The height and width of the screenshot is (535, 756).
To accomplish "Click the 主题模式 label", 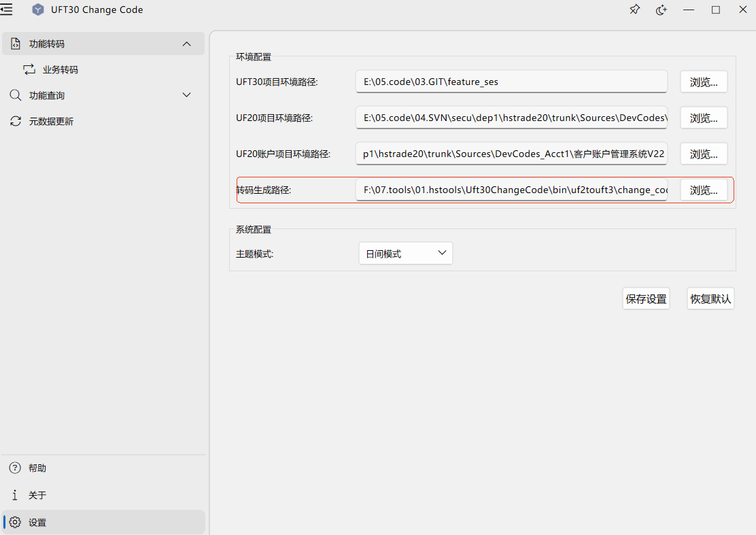I will (x=254, y=254).
